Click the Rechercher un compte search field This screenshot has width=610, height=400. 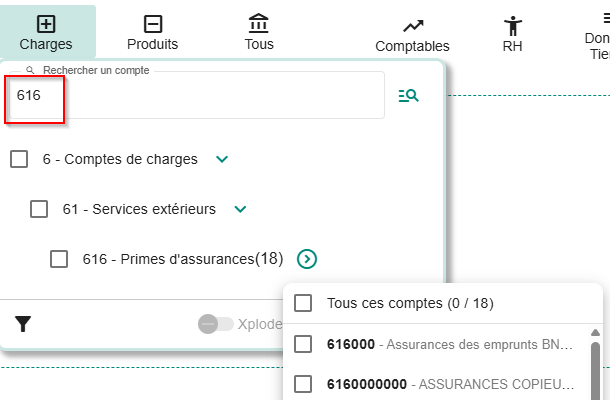200,95
